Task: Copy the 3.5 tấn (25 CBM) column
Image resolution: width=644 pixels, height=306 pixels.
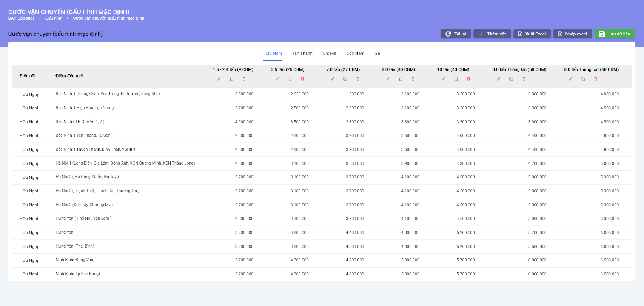Action: (290, 79)
